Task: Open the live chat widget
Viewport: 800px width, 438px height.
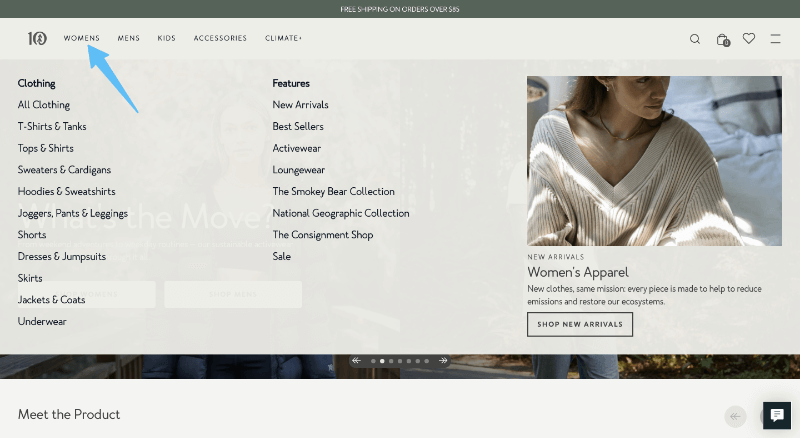Action: point(776,415)
